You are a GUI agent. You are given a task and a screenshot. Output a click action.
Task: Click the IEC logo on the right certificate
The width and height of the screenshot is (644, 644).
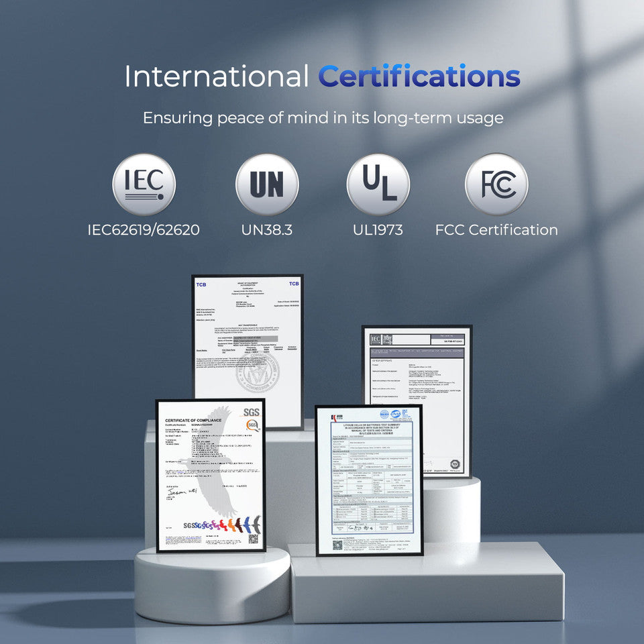376,339
